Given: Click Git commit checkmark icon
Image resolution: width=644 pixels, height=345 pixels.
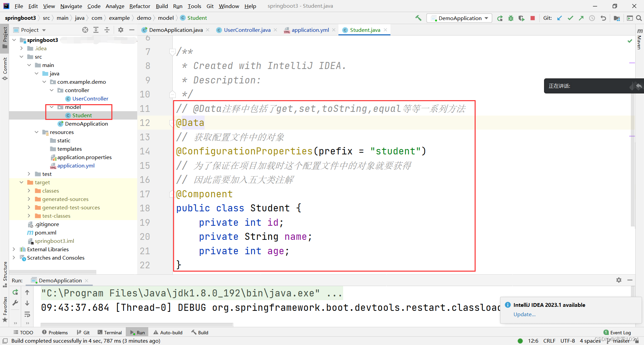Looking at the screenshot, I should point(570,18).
